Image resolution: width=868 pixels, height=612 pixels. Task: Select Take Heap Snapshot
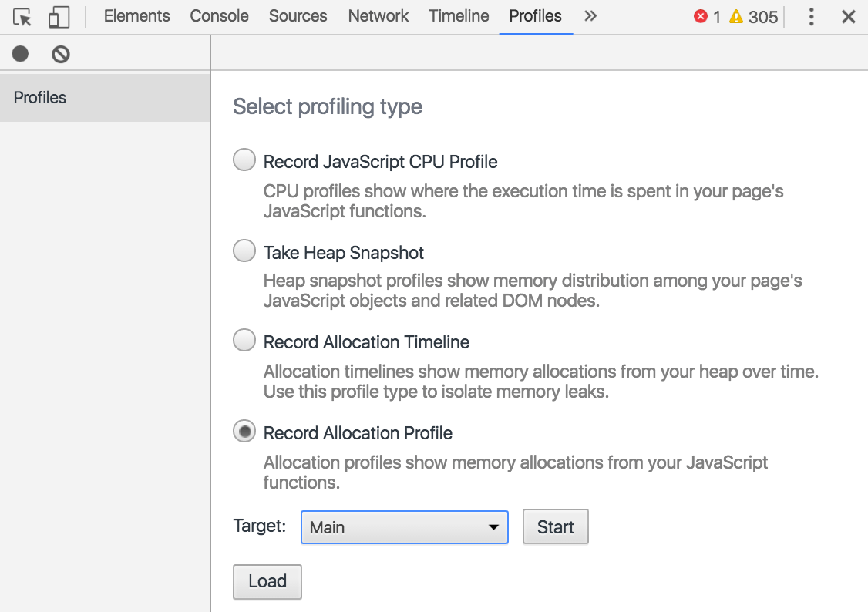(244, 251)
